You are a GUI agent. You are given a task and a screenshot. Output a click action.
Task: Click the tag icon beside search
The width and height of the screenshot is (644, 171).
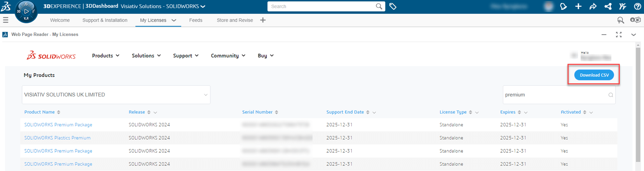(393, 6)
